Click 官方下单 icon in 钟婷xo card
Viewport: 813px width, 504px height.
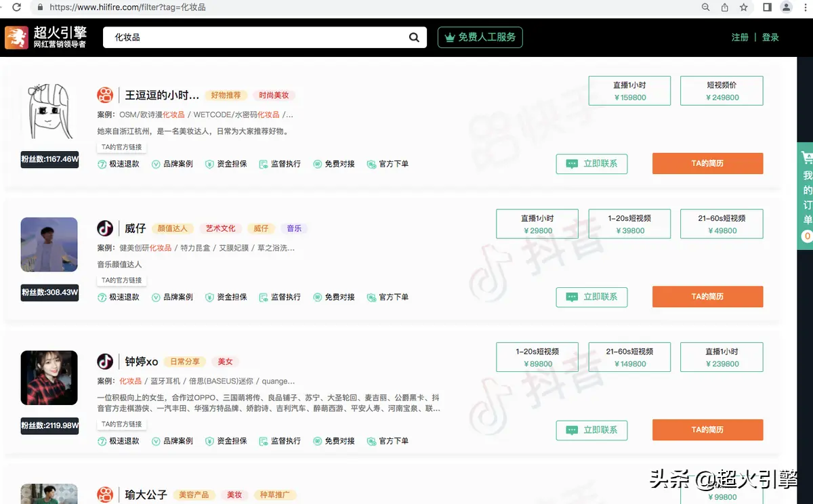pos(371,441)
